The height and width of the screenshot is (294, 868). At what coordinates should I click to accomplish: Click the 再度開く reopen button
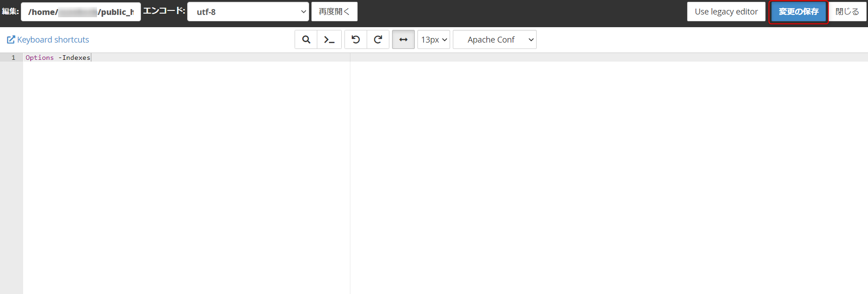click(334, 12)
